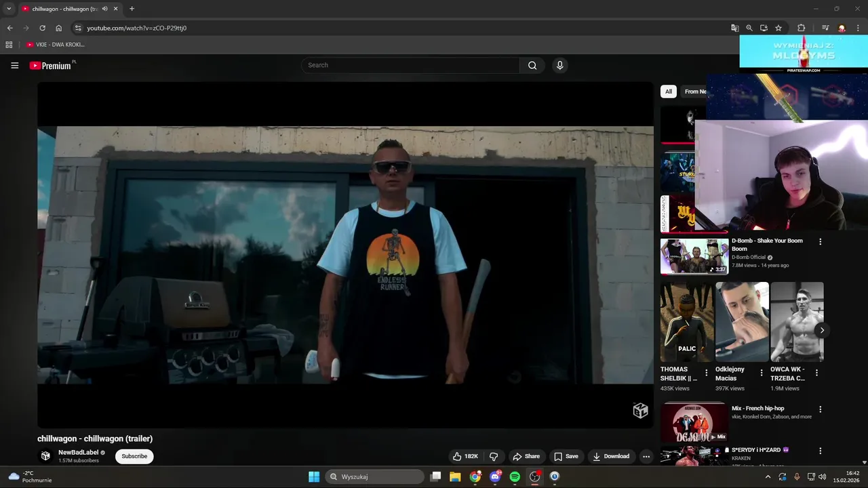
Task: Open the media controls icon in the Chrome toolbar
Action: [825, 28]
